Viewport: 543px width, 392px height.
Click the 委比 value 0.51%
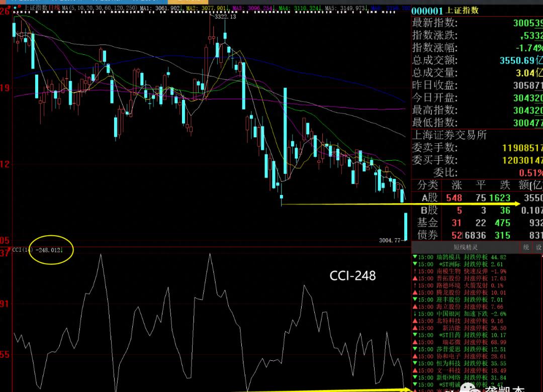tap(530, 172)
